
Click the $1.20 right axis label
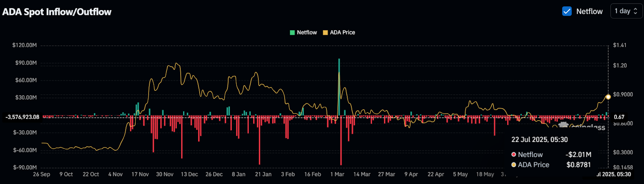pos(620,65)
